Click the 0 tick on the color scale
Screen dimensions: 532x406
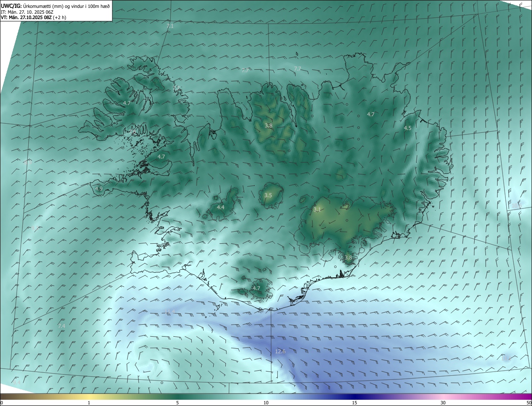tap(2, 403)
